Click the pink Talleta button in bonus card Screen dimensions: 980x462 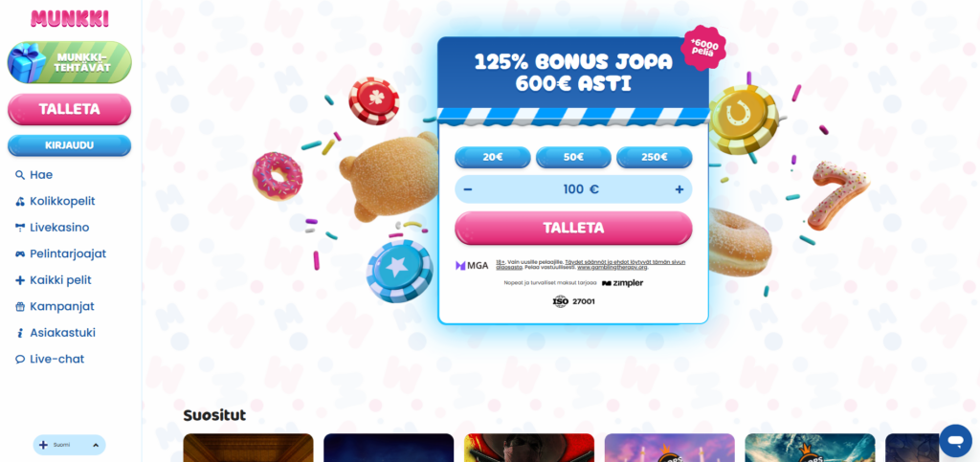pos(573,228)
